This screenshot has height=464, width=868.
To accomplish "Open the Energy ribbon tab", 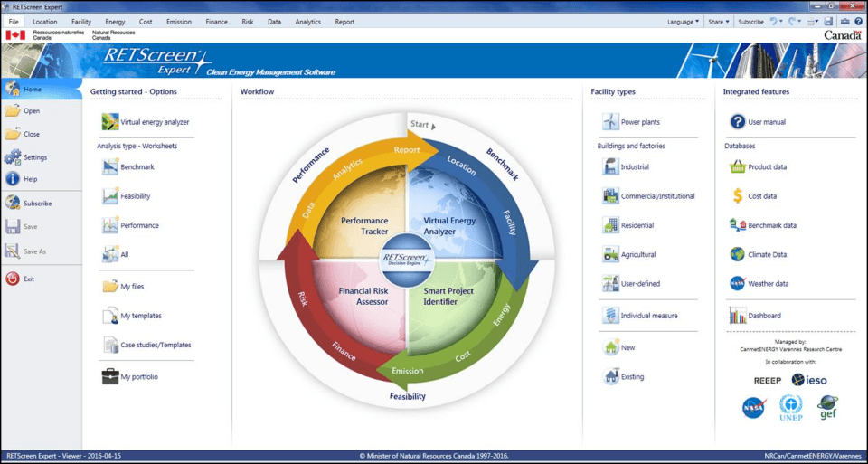I will 115,22.
